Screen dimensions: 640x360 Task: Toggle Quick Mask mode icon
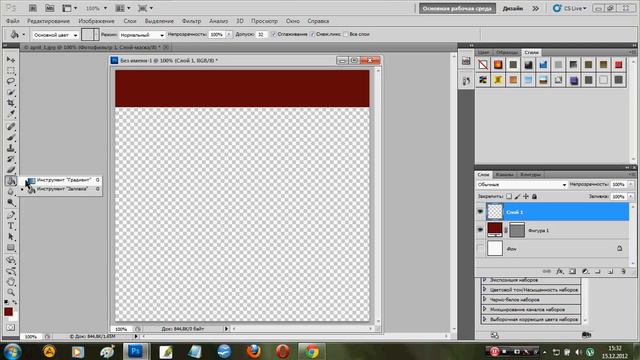coord(11,327)
